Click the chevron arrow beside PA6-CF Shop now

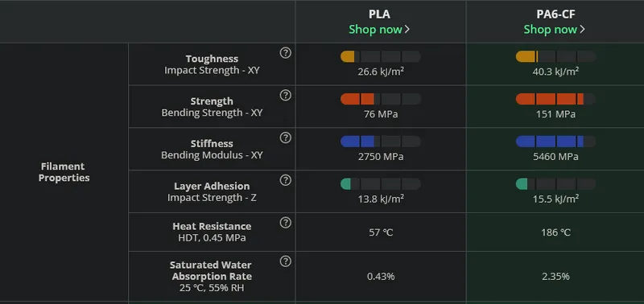click(582, 30)
